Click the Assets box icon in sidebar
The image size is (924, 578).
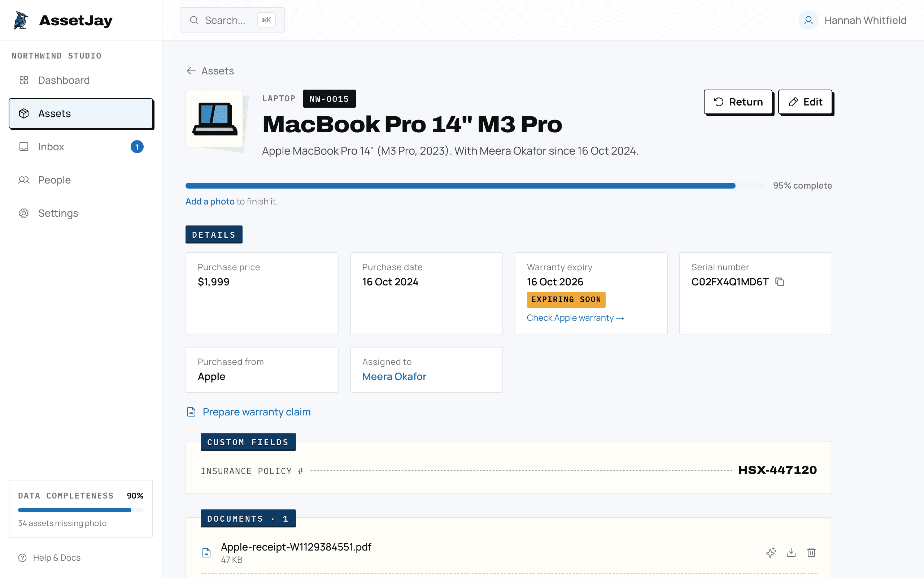(24, 113)
